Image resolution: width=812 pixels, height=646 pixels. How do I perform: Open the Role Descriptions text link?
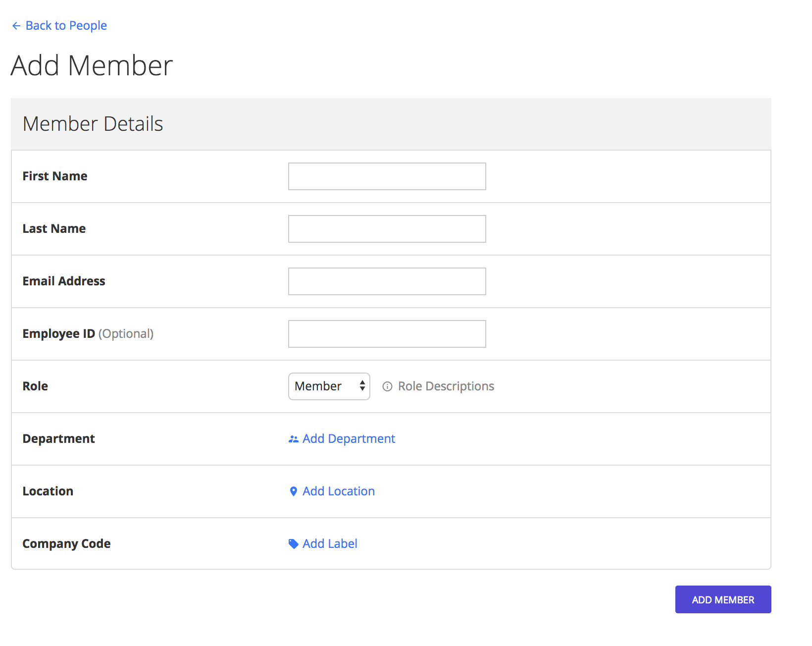click(x=446, y=386)
